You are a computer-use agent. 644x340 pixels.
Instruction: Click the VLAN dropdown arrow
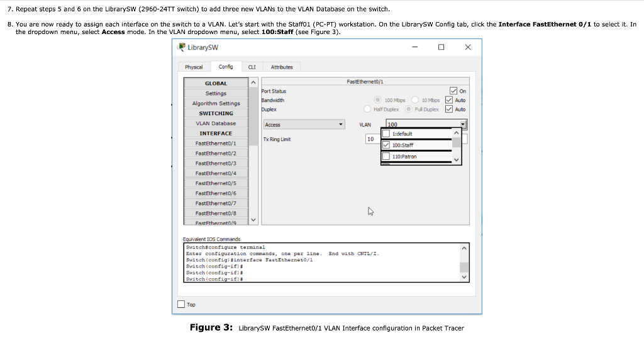click(463, 124)
